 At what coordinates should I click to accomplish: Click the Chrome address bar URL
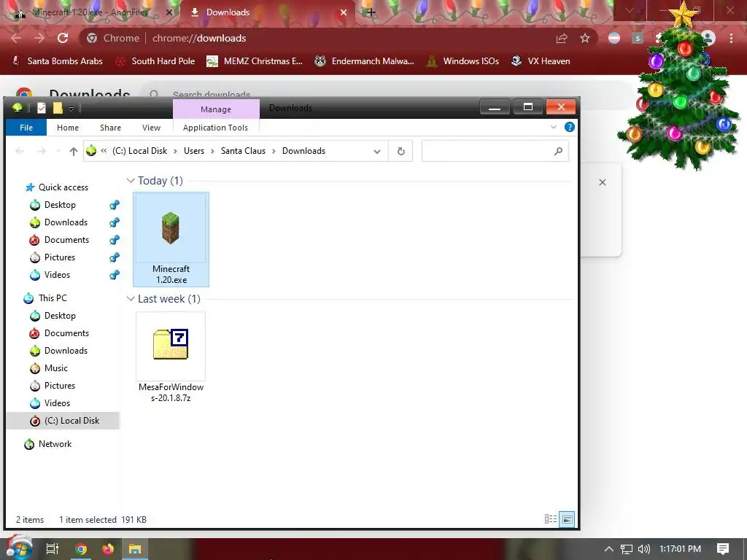199,38
